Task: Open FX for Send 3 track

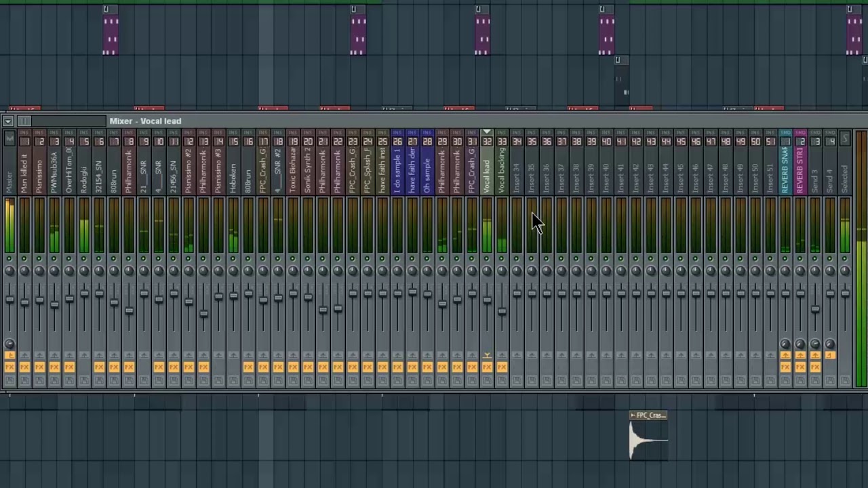Action: pyautogui.click(x=815, y=367)
